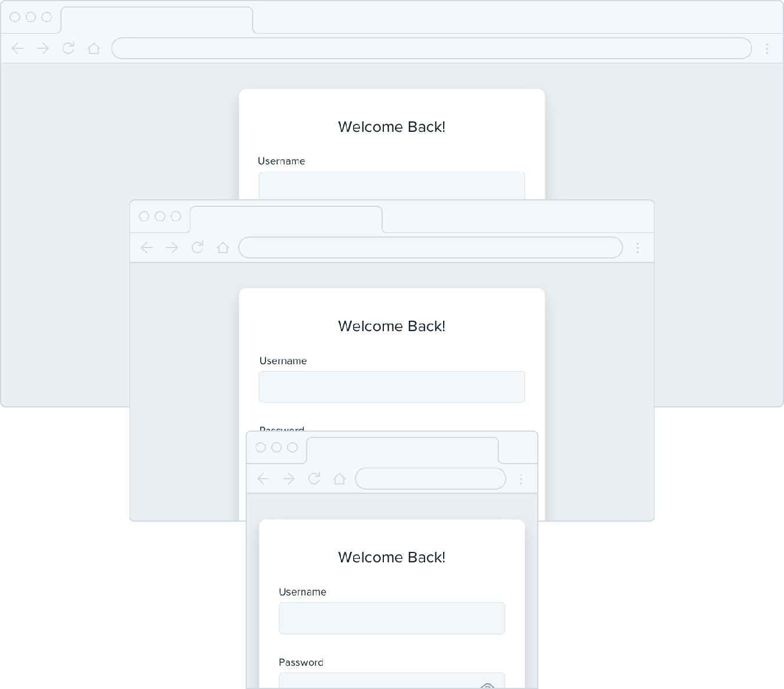Viewport: 784px width, 689px height.
Task: Open the three-dot menu of the largest browser
Action: (x=767, y=49)
